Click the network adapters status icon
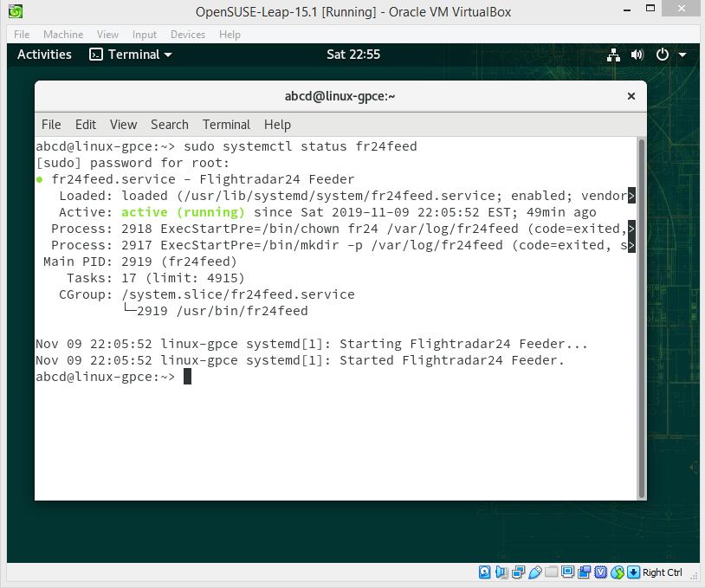This screenshot has width=705, height=588. pos(519,572)
